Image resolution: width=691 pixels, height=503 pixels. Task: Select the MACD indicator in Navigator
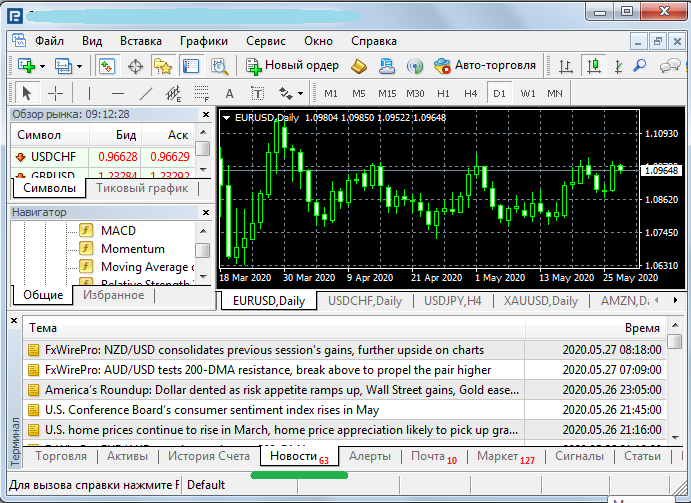[118, 231]
